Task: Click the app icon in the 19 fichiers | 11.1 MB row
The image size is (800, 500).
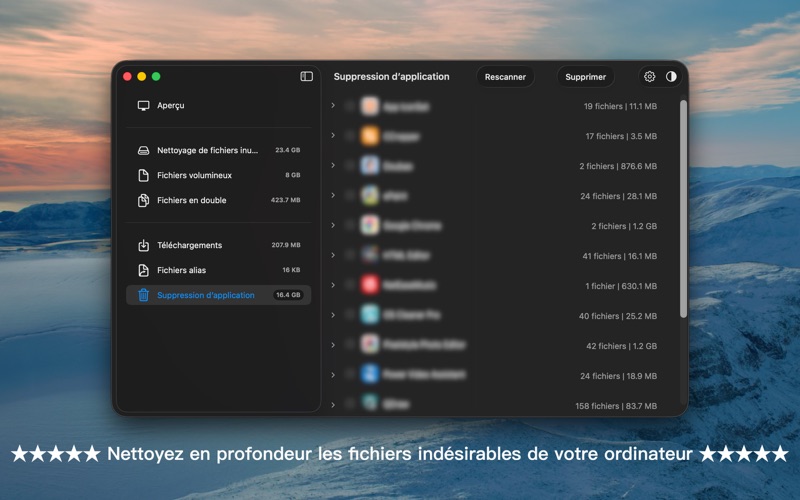Action: (370, 106)
